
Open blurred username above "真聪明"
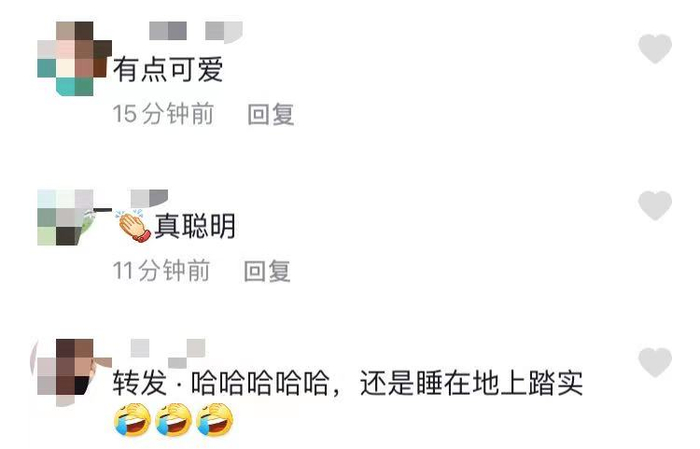(x=149, y=198)
